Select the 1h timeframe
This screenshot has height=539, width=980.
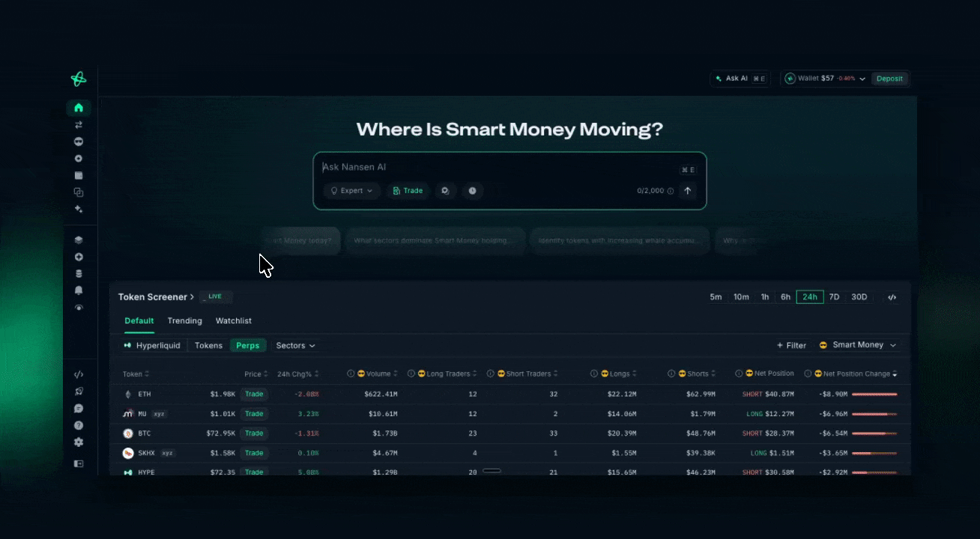pos(765,297)
